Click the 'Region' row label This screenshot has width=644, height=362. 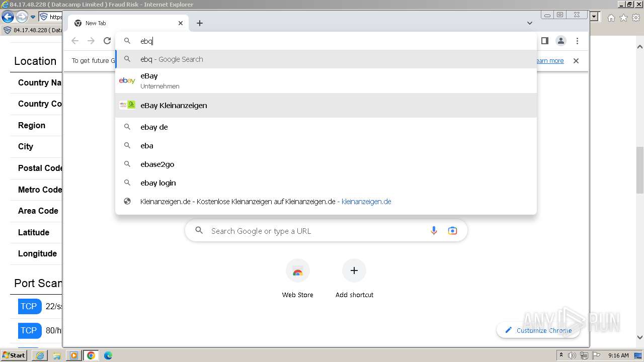(32, 125)
